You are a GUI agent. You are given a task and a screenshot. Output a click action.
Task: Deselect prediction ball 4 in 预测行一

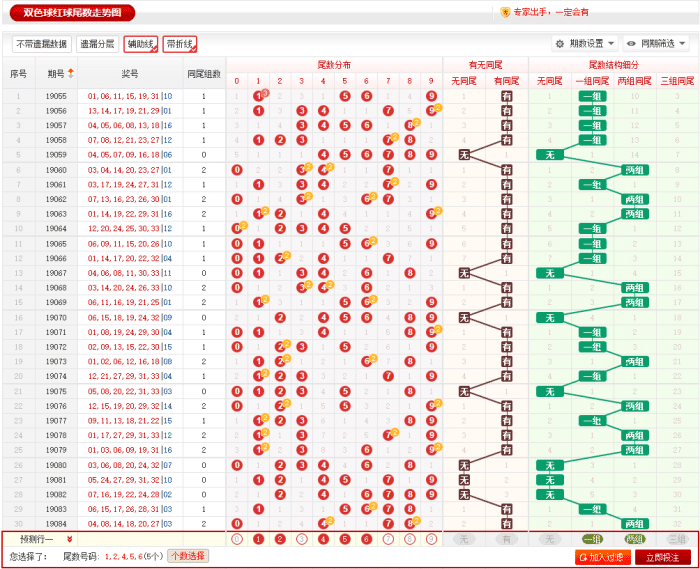[x=323, y=539]
